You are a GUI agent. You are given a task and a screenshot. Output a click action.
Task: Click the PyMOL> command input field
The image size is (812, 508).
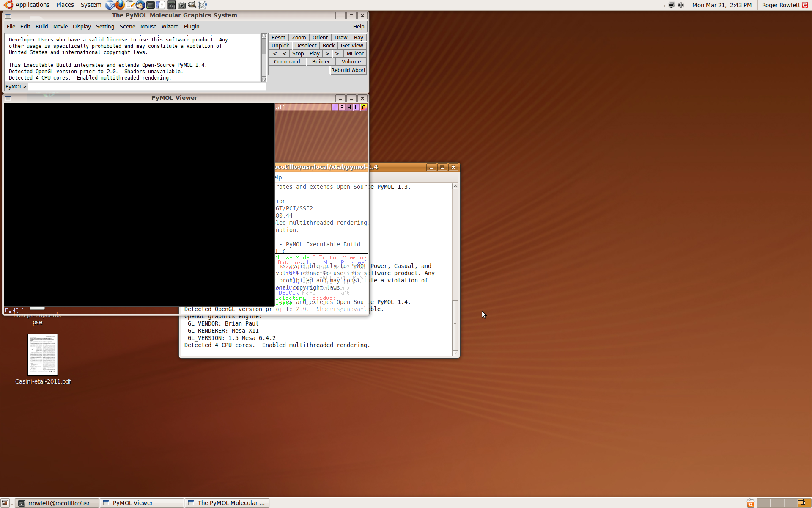tap(147, 87)
